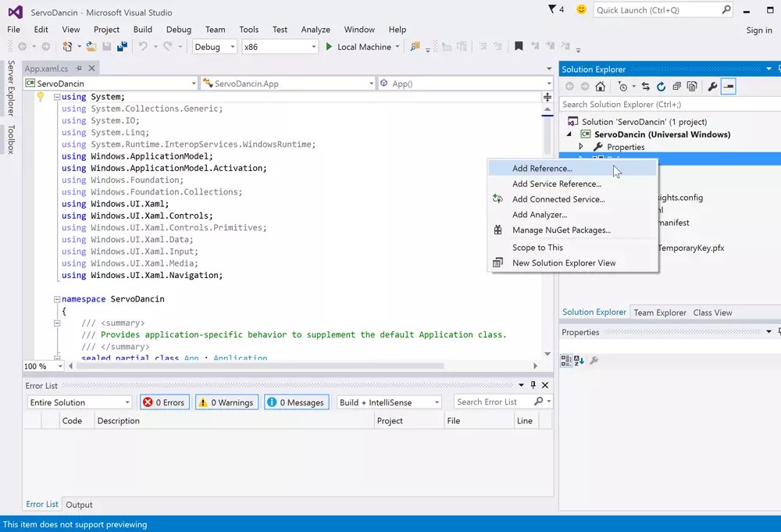Image resolution: width=781 pixels, height=532 pixels.
Task: Expand the Properties node under ServoDancin
Action: [581, 146]
